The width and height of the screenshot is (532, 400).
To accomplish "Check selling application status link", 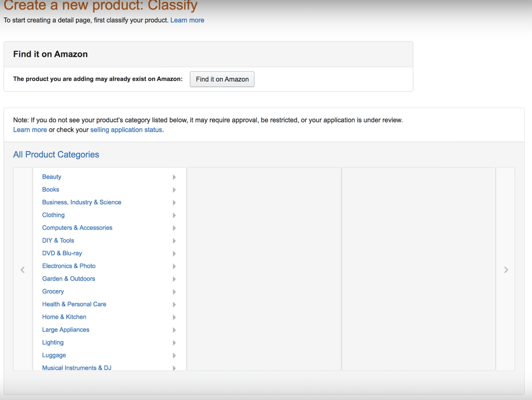I will pos(126,130).
